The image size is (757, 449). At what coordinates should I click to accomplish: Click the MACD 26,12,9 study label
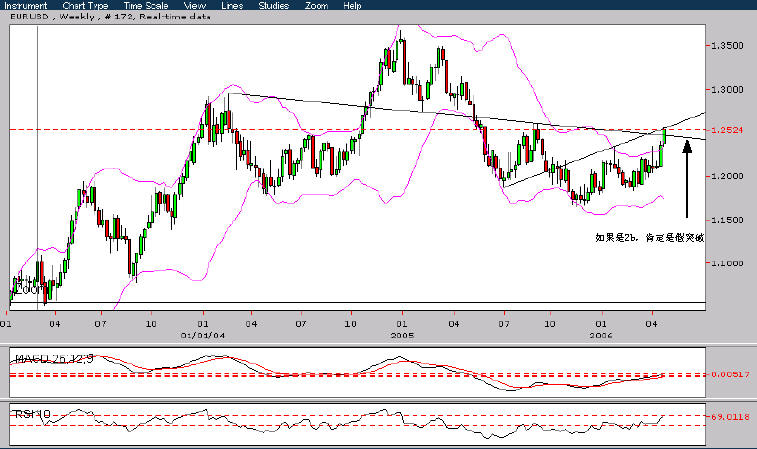54,358
